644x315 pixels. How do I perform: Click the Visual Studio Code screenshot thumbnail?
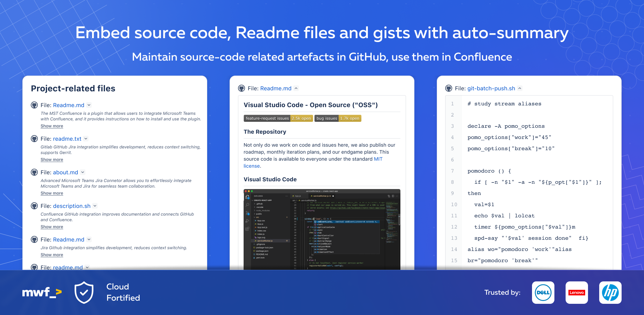coord(322,230)
